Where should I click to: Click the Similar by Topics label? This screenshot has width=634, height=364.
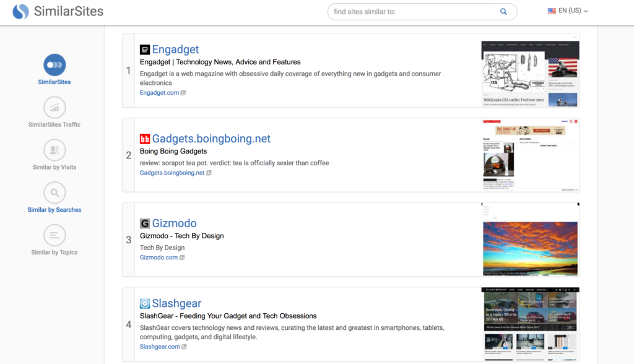pos(54,253)
